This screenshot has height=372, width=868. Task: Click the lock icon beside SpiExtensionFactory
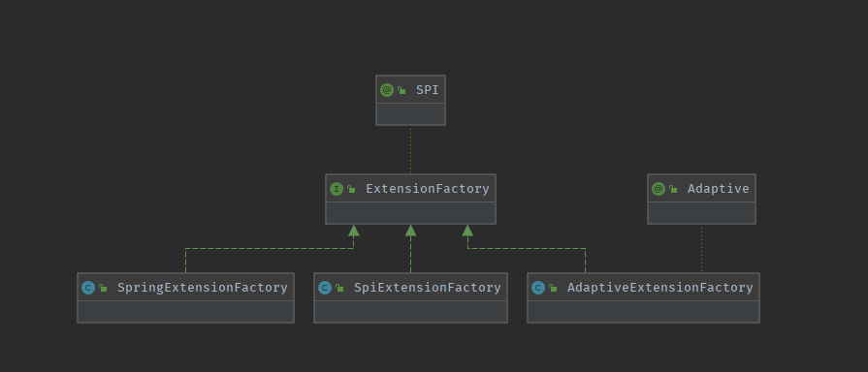click(339, 288)
